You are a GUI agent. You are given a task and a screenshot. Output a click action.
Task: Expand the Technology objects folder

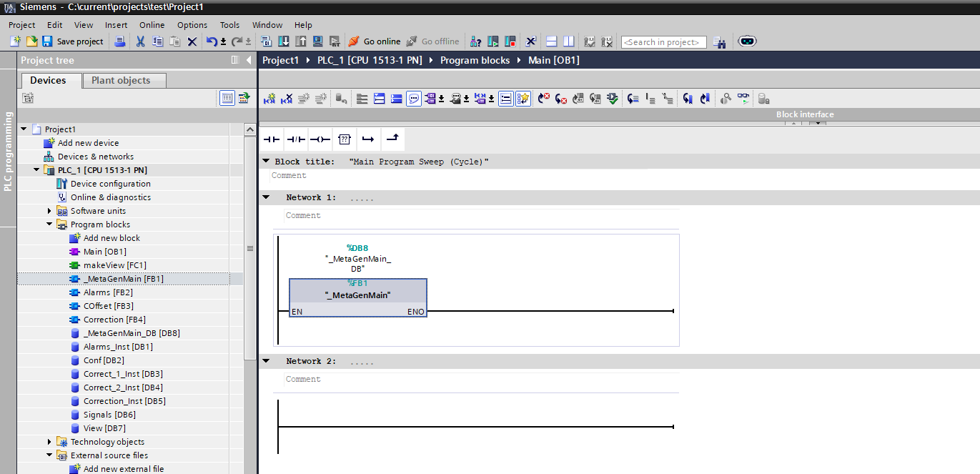pyautogui.click(x=50, y=442)
